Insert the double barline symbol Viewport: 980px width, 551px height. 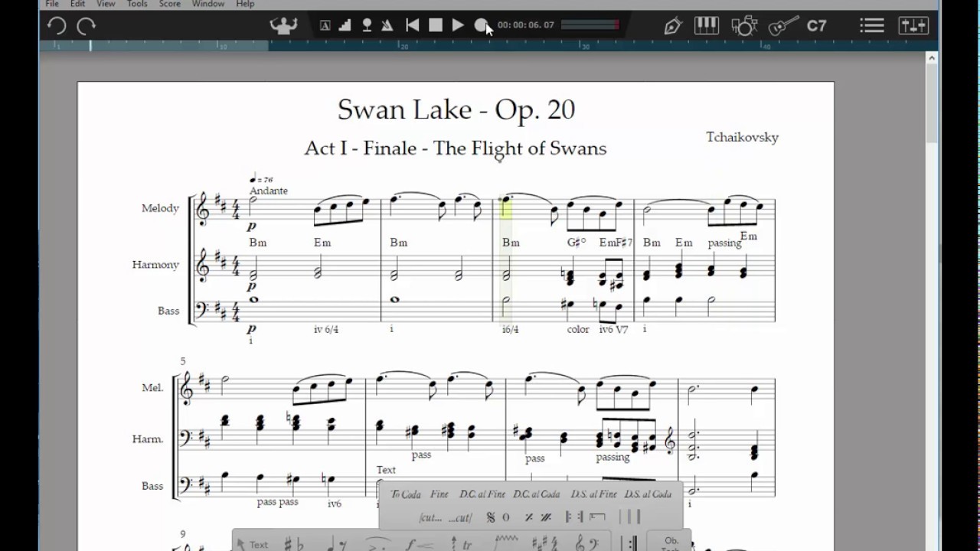629,517
